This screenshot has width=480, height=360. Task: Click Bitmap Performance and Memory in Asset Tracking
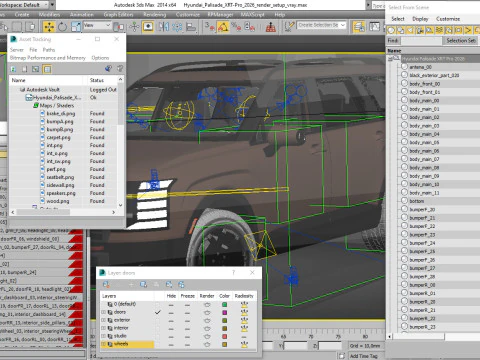[48, 58]
